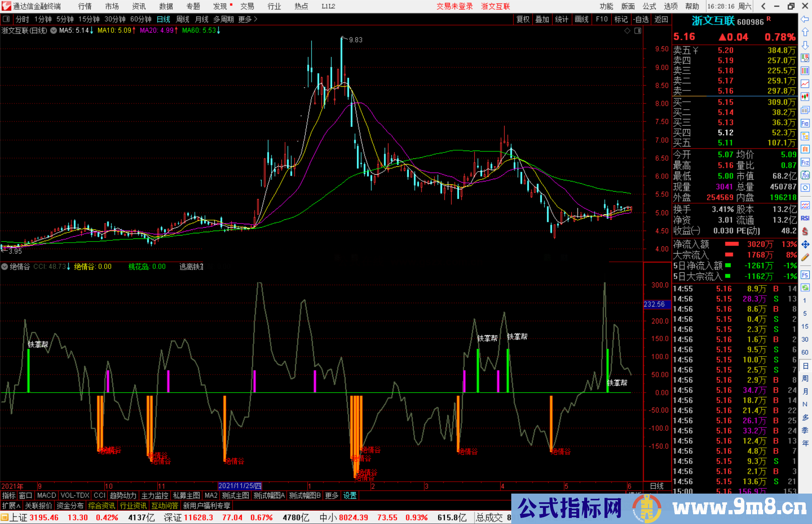Open the 发现 menu
Screen dimensions: 812x524
221,6
